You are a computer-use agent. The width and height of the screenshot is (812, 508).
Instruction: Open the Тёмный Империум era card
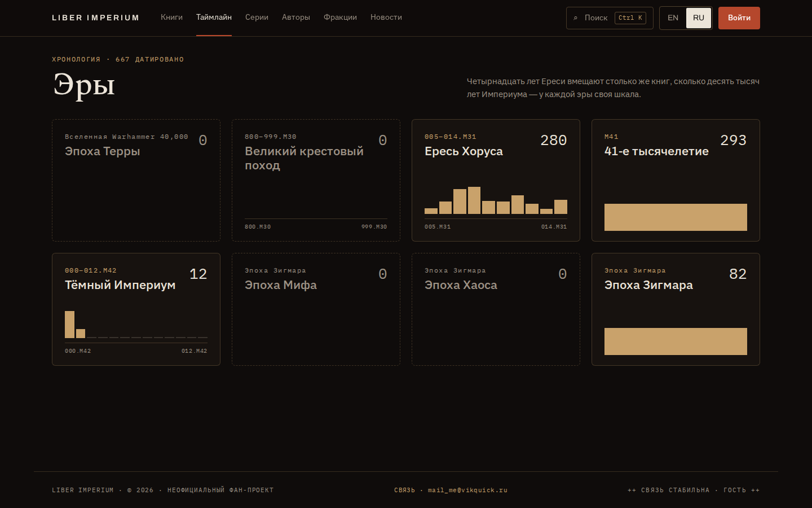[x=136, y=309]
